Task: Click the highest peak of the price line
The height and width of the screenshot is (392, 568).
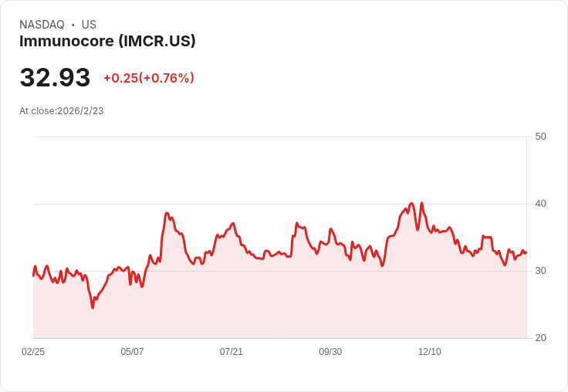Action: [411, 204]
